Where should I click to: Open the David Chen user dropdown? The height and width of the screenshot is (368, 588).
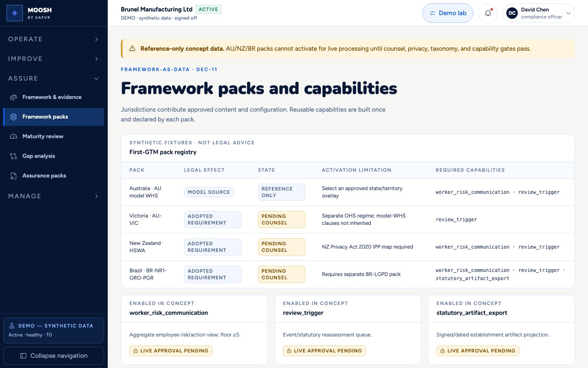pyautogui.click(x=539, y=13)
